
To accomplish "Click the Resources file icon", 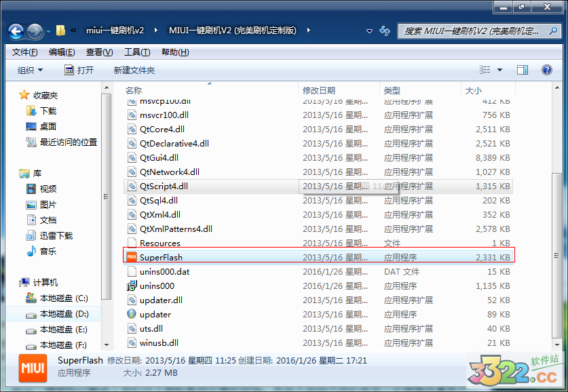I will (132, 243).
